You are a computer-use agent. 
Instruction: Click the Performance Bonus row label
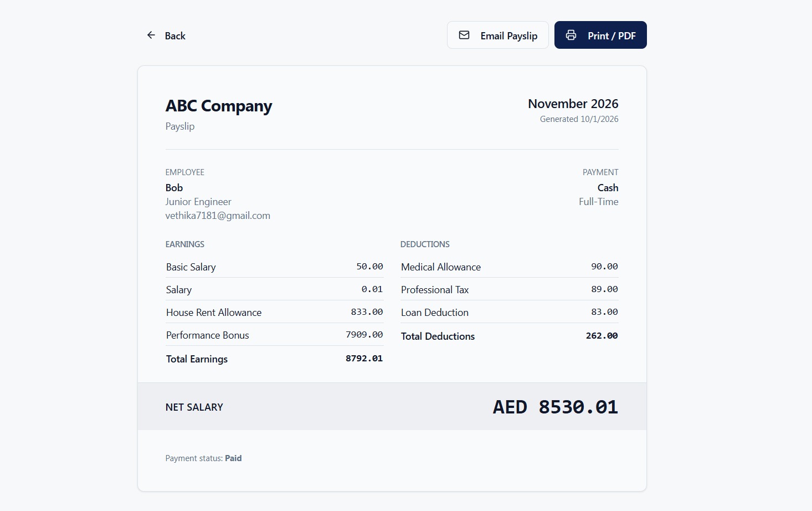[208, 335]
